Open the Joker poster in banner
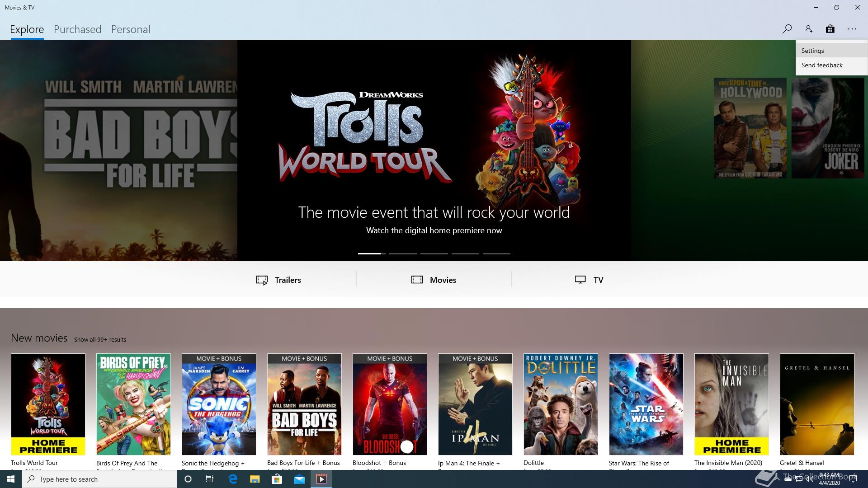The image size is (868, 488). point(828,128)
